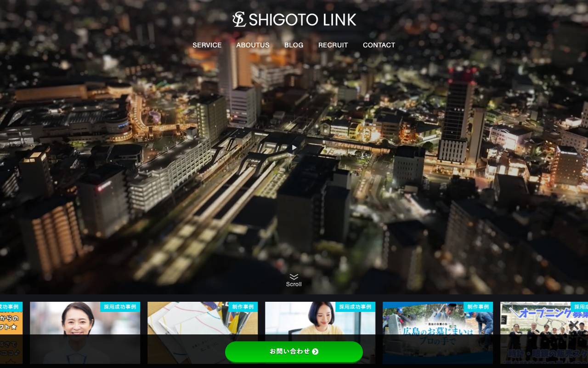Go to the ABOUTUS page

click(253, 45)
